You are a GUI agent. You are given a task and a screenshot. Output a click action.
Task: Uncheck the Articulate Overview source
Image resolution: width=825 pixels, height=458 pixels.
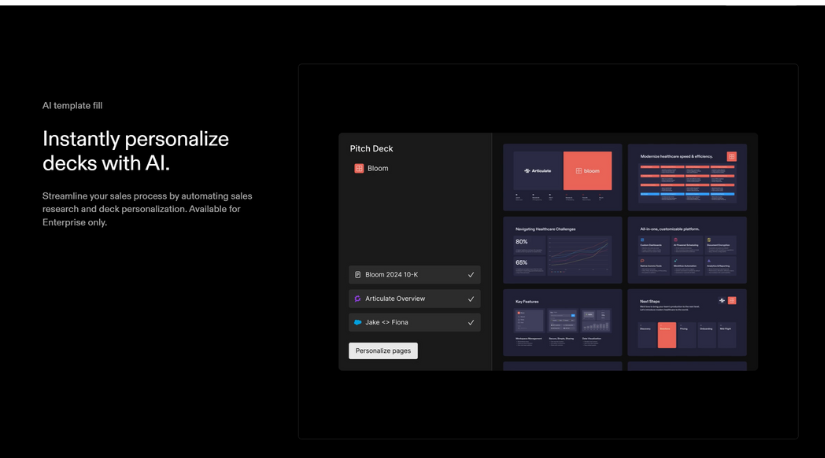click(x=471, y=298)
